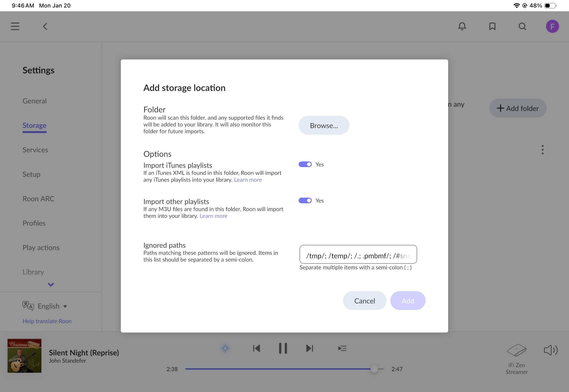Toggle Import other playlists switch
The height and width of the screenshot is (392, 569).
coord(305,200)
